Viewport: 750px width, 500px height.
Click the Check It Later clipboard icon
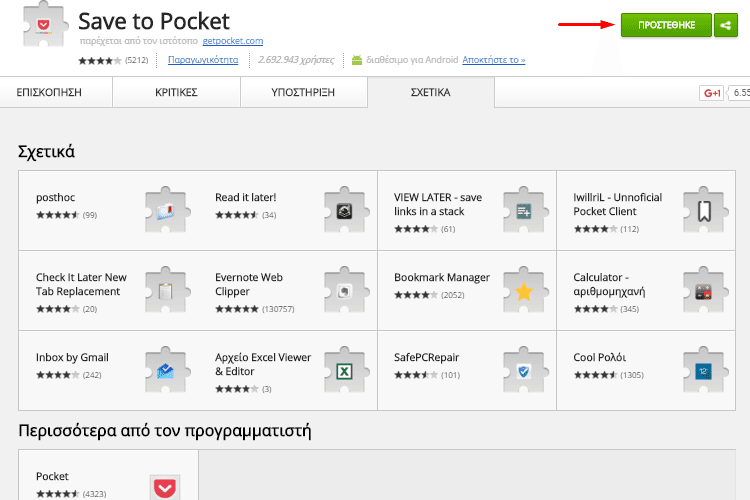(166, 290)
